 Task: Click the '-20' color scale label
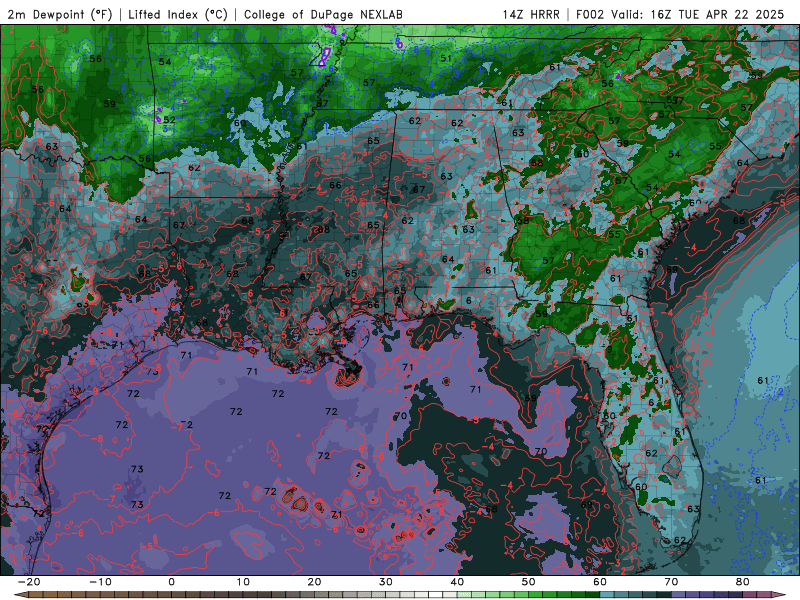[x=29, y=582]
